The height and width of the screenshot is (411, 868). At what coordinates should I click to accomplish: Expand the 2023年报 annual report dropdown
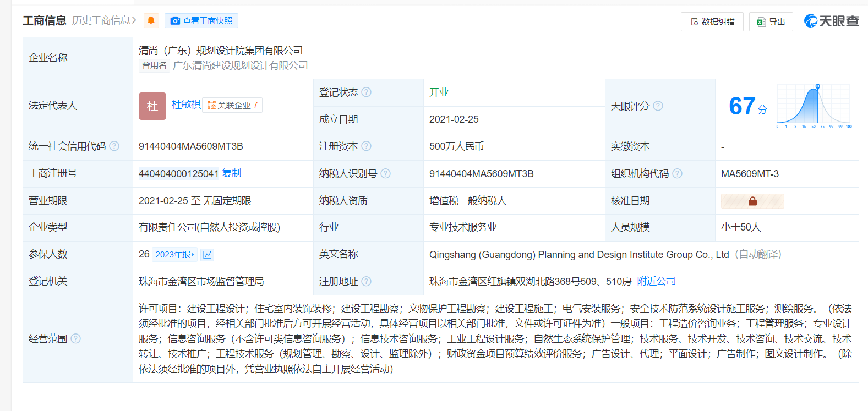click(174, 255)
